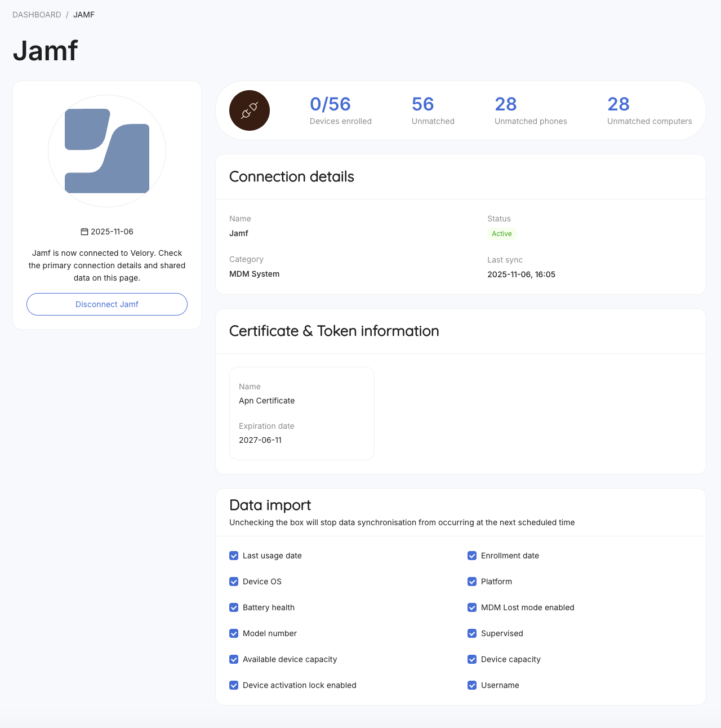Click the Active status badge
Screen dimensions: 721x728
(501, 234)
